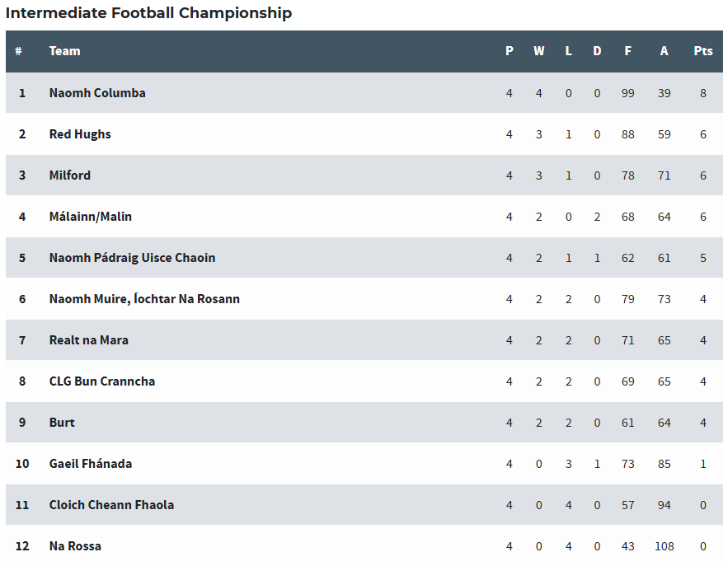The height and width of the screenshot is (566, 728).
Task: Click Naomh Muire, Íochtar Na Rosann
Action: pos(144,299)
